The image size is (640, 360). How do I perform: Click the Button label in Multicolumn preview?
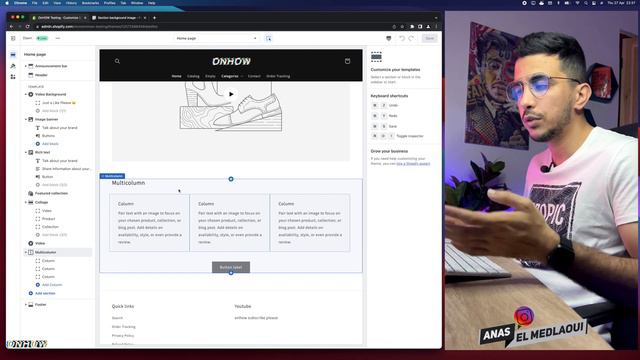click(231, 267)
